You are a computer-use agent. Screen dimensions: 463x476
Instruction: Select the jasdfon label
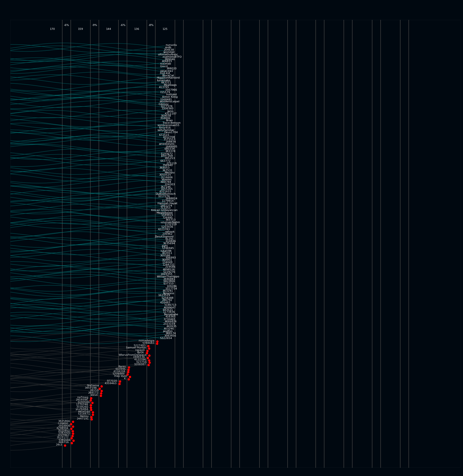pyautogui.click(x=168, y=331)
